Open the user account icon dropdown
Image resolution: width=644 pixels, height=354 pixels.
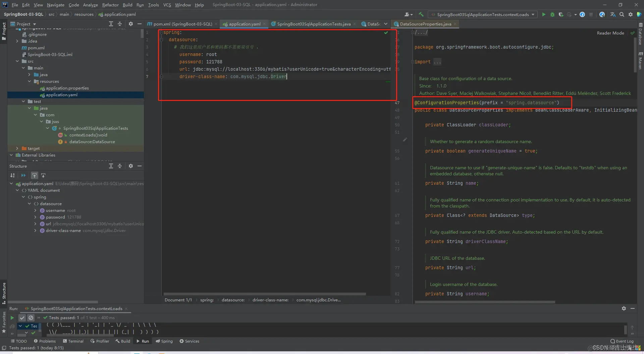pyautogui.click(x=409, y=14)
